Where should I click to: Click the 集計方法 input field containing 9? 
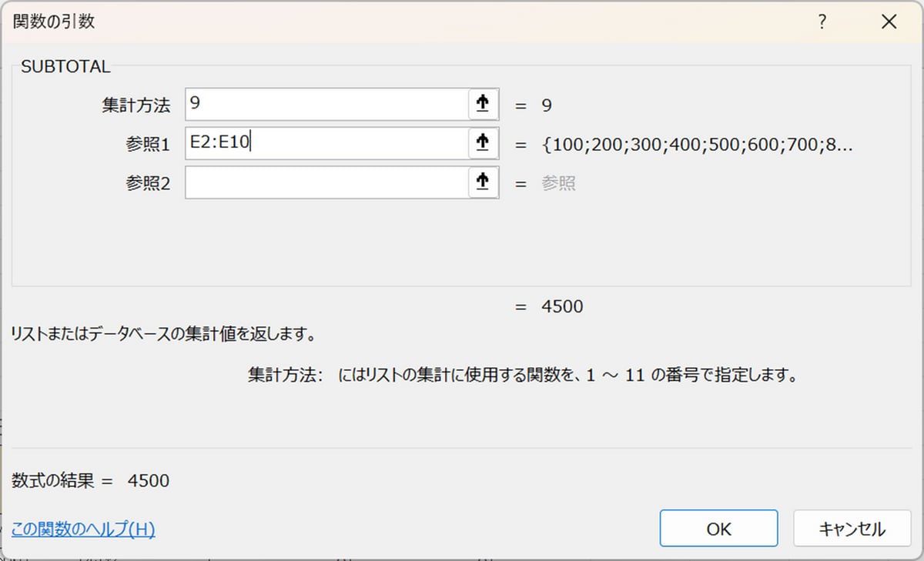326,105
